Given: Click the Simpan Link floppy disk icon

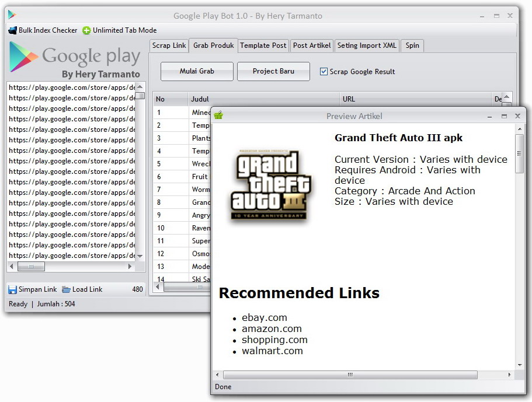Looking at the screenshot, I should click(12, 289).
